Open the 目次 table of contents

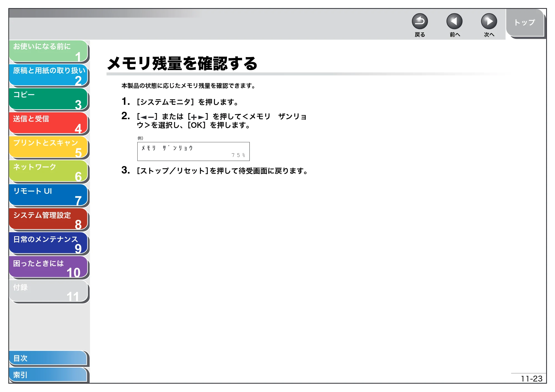(x=49, y=358)
